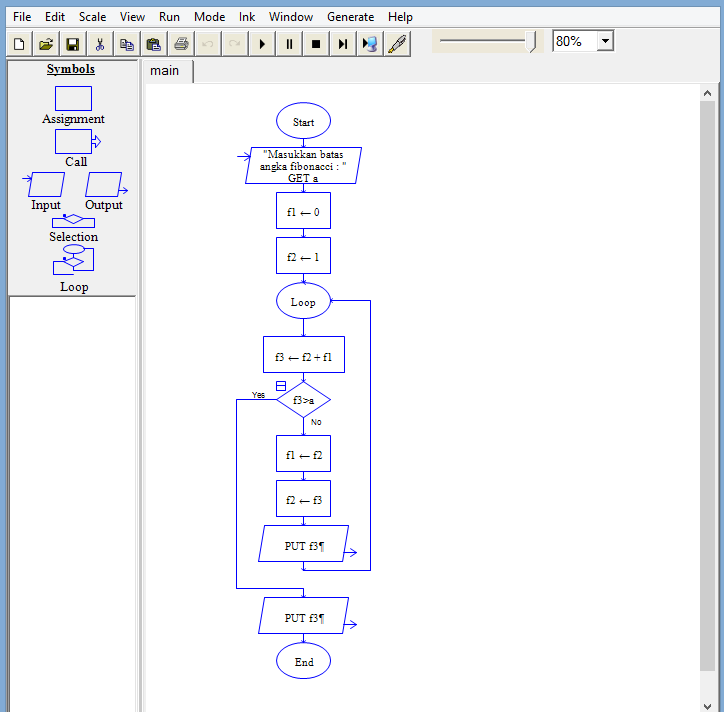Image resolution: width=724 pixels, height=712 pixels.
Task: Select the f3>a decision diamond
Action: (x=303, y=399)
